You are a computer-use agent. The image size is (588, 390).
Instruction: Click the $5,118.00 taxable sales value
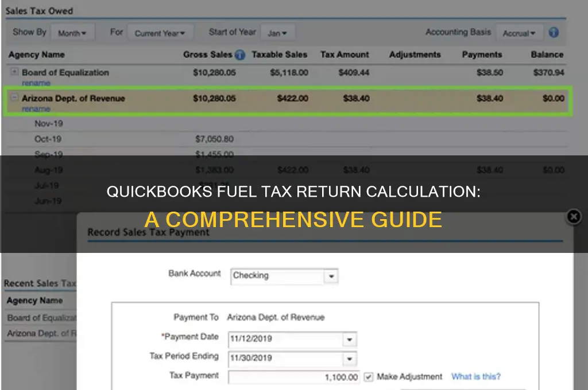289,72
